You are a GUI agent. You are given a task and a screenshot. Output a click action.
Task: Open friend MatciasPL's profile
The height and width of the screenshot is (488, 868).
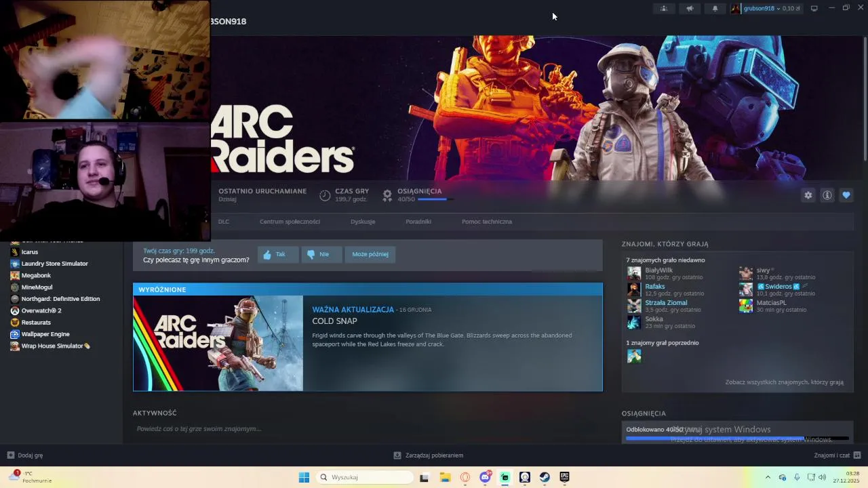772,303
